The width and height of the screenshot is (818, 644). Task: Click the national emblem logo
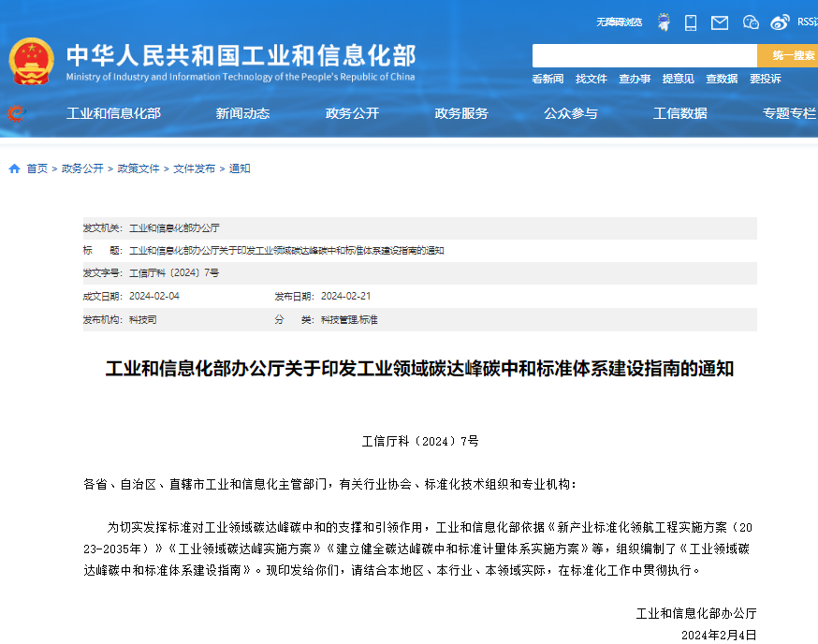[x=32, y=62]
